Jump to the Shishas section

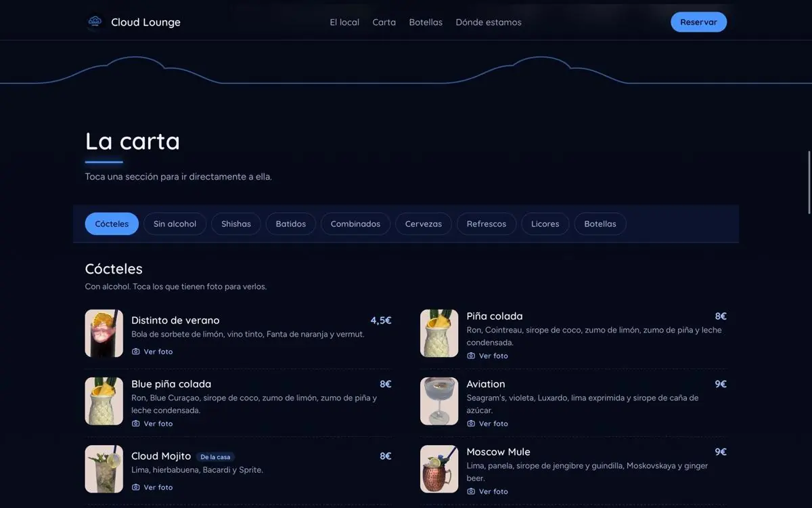[236, 224]
